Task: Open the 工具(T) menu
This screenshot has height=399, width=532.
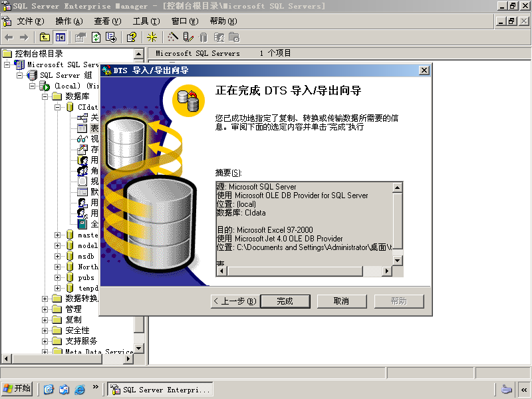Action: [x=146, y=21]
